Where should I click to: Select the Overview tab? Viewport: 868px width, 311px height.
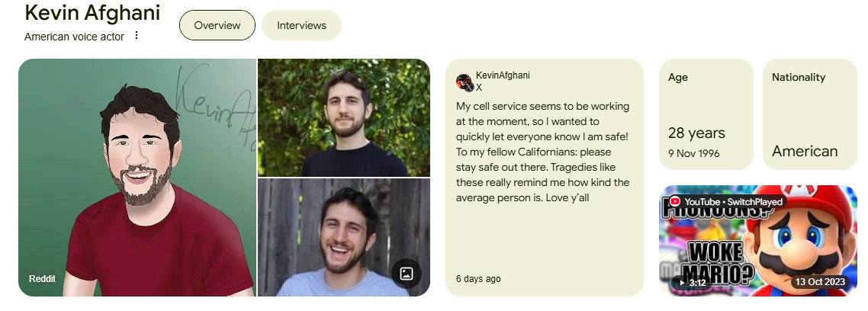pyautogui.click(x=217, y=25)
